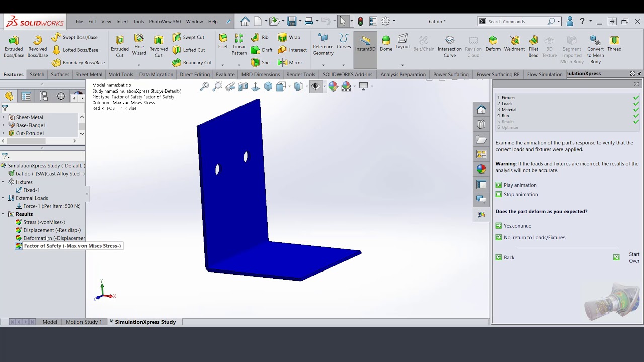Open the Reference Geometry tool
Image resolution: width=644 pixels, height=362 pixels.
click(x=323, y=44)
